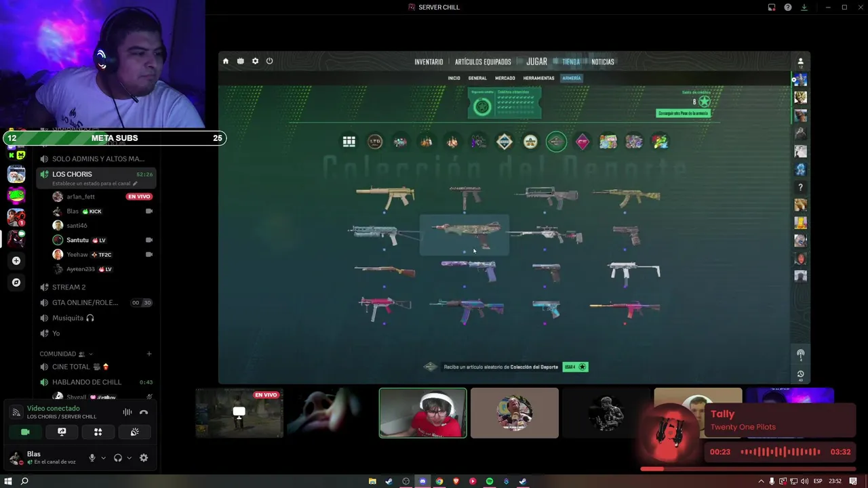868x488 pixels.
Task: Select the HERRAMIENTAS sub-tab
Action: tap(538, 78)
